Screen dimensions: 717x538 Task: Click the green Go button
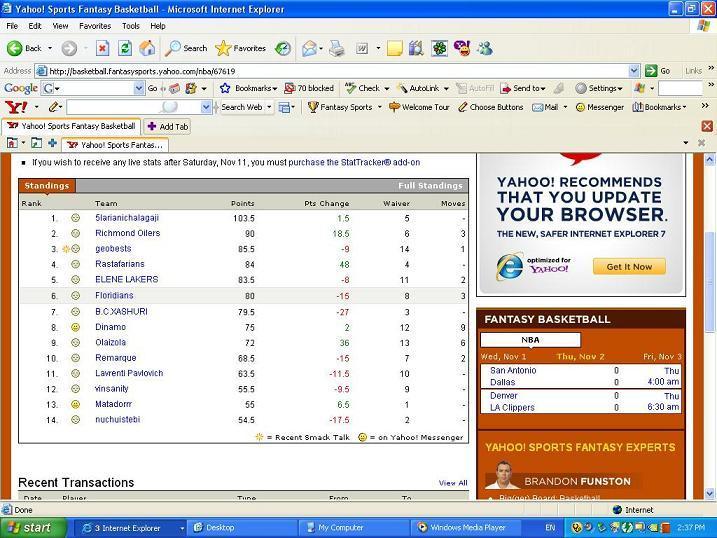click(658, 71)
